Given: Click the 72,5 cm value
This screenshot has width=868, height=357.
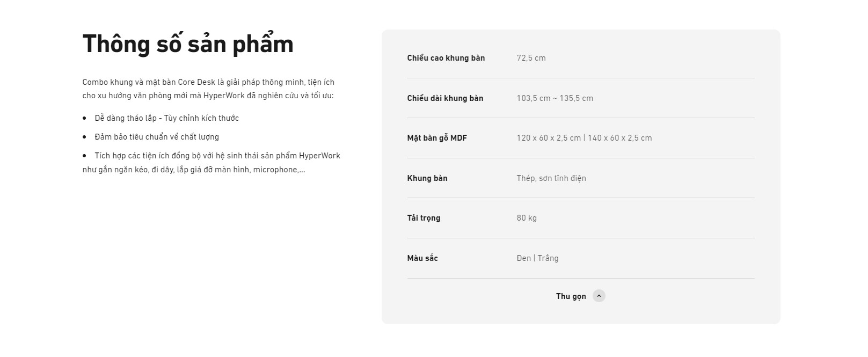Looking at the screenshot, I should pos(531,58).
